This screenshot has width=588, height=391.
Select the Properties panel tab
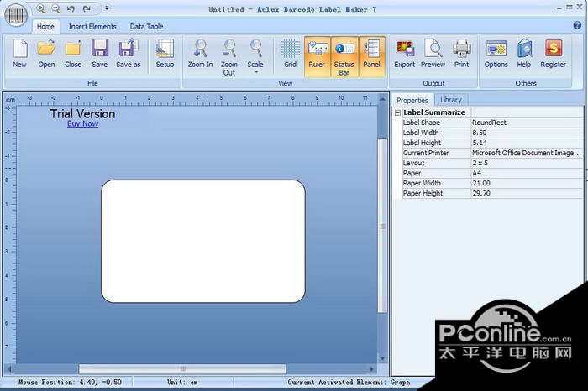(412, 101)
